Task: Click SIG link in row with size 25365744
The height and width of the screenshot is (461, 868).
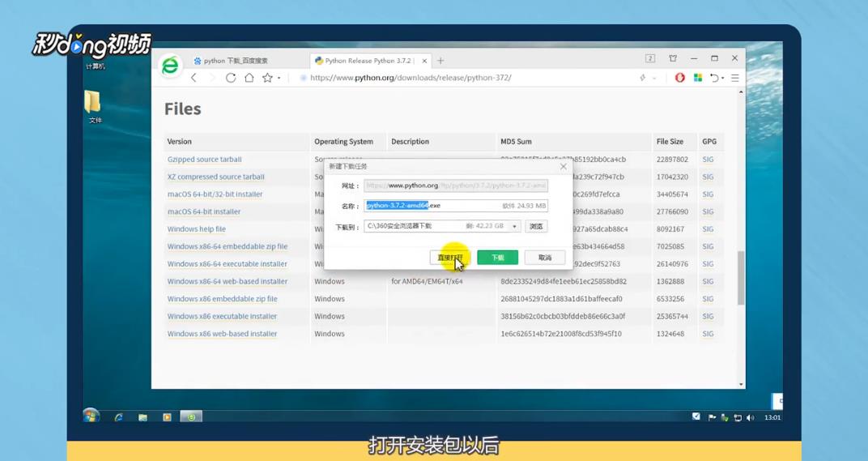Action: tap(708, 317)
